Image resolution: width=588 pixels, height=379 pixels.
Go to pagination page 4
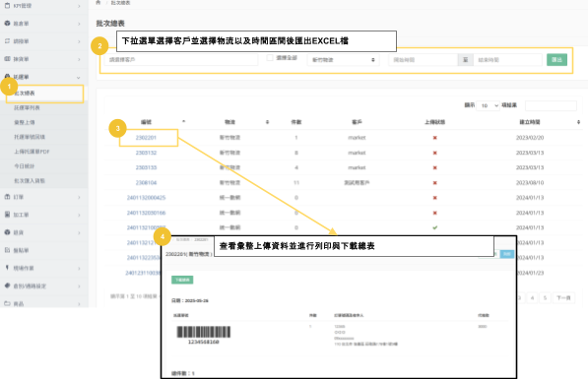click(x=532, y=298)
